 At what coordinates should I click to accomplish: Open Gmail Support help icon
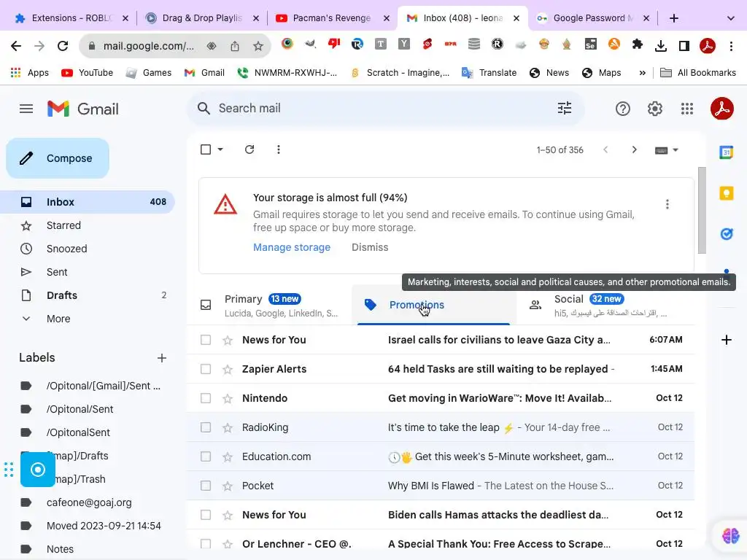click(x=623, y=109)
